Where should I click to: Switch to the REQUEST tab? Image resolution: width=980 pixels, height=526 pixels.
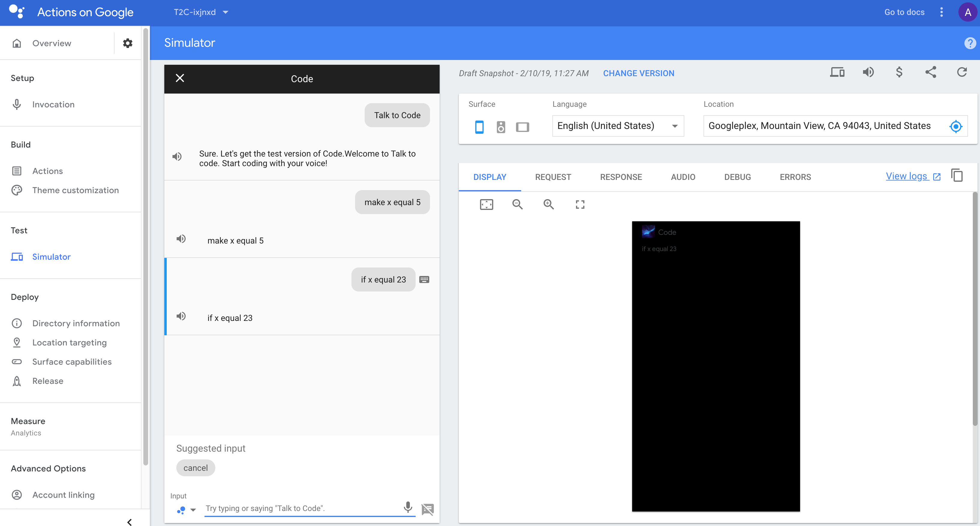pos(553,177)
